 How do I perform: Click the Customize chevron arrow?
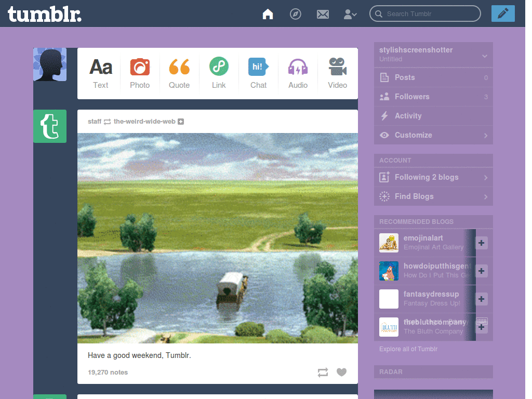(x=486, y=136)
